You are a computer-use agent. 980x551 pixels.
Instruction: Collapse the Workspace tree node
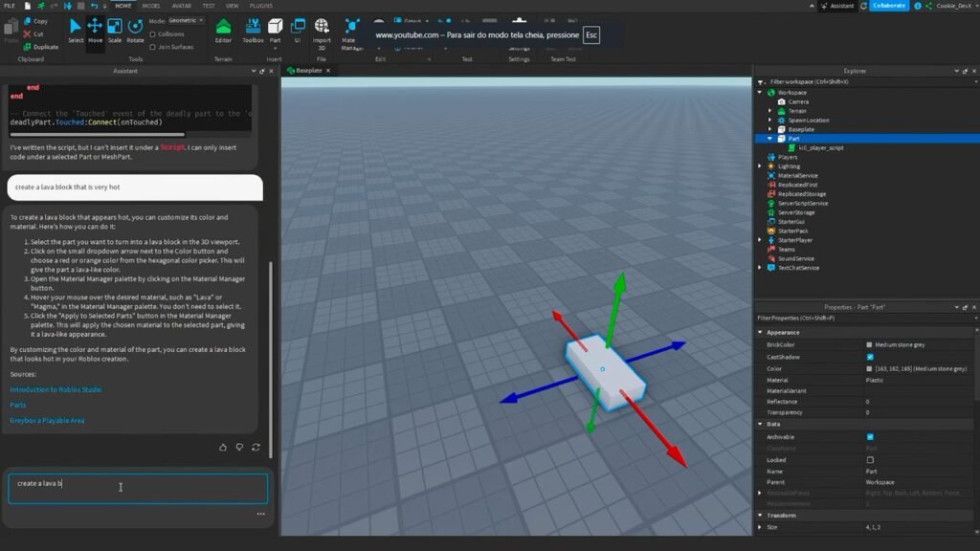click(760, 93)
